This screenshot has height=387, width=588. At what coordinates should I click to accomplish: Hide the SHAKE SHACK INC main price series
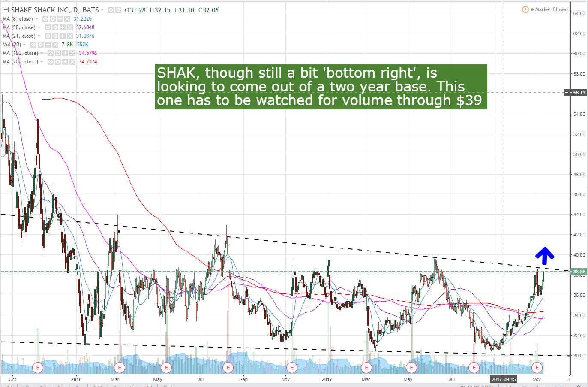pyautogui.click(x=111, y=10)
